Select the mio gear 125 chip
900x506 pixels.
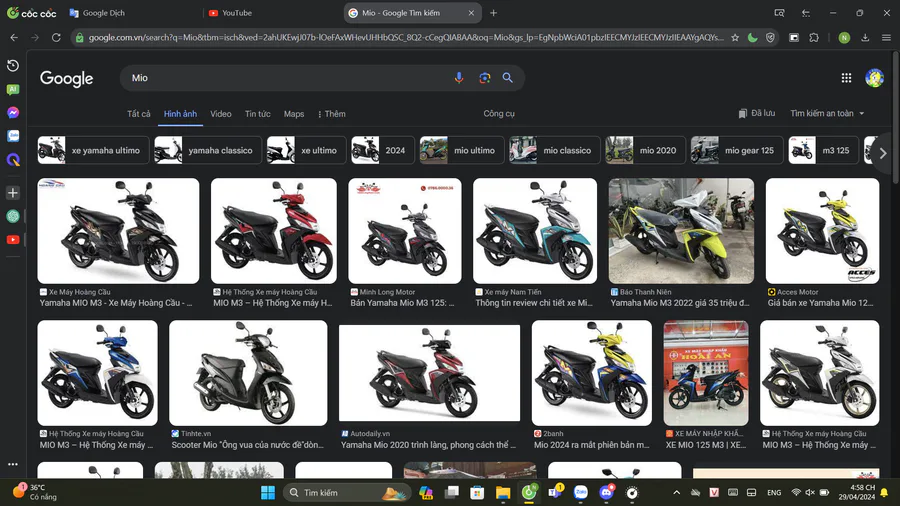[x=737, y=150]
